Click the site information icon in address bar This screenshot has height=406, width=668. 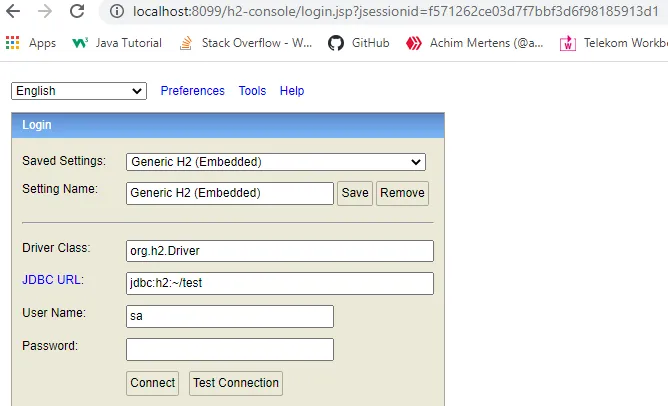click(x=117, y=11)
